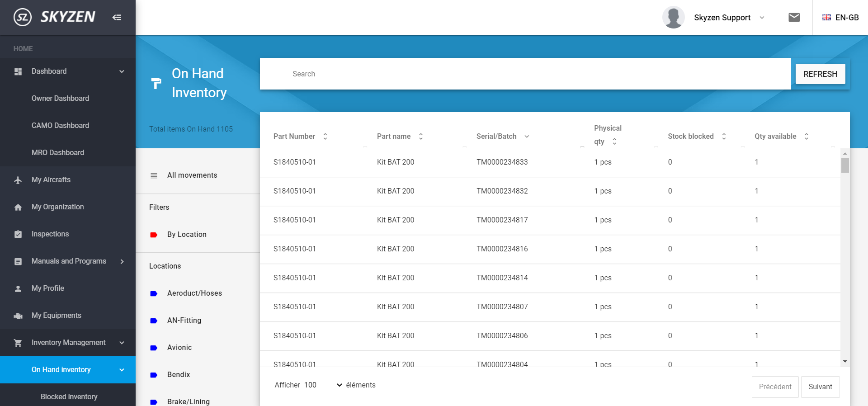The width and height of the screenshot is (868, 406).
Task: Click the Inventory Management cart icon
Action: (18, 343)
